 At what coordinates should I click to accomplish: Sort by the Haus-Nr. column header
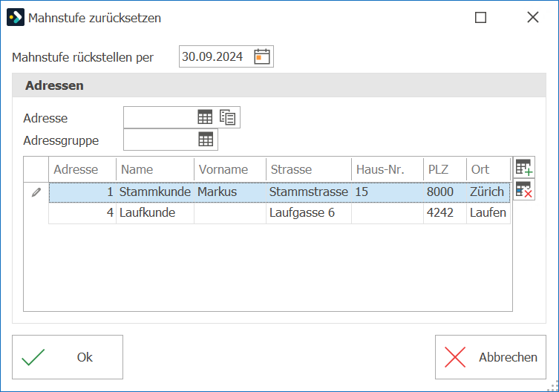(x=388, y=169)
